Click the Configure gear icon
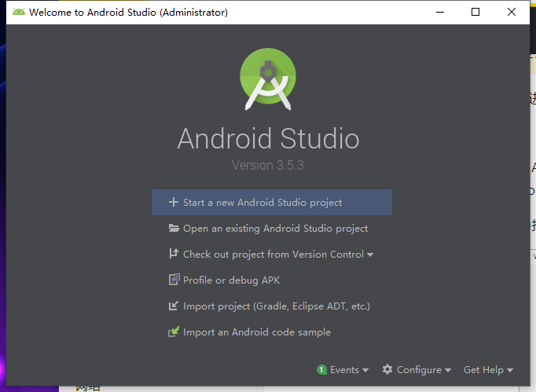Image resolution: width=536 pixels, height=392 pixels. click(x=387, y=369)
